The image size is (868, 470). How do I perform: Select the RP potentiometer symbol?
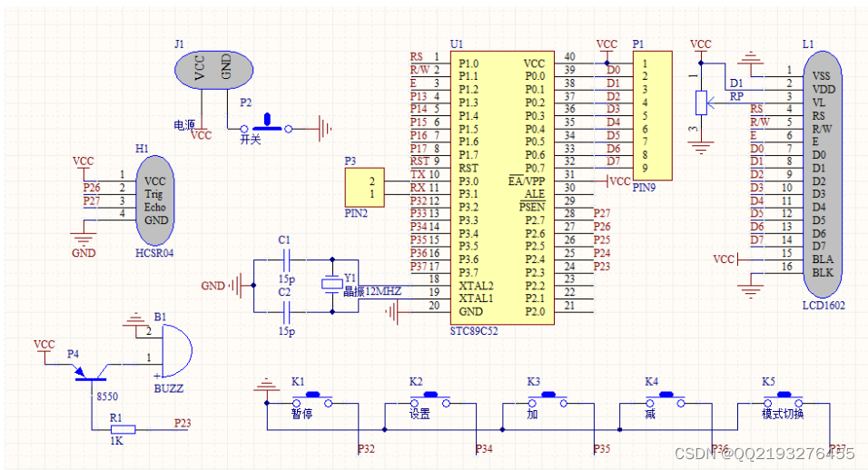[x=701, y=103]
